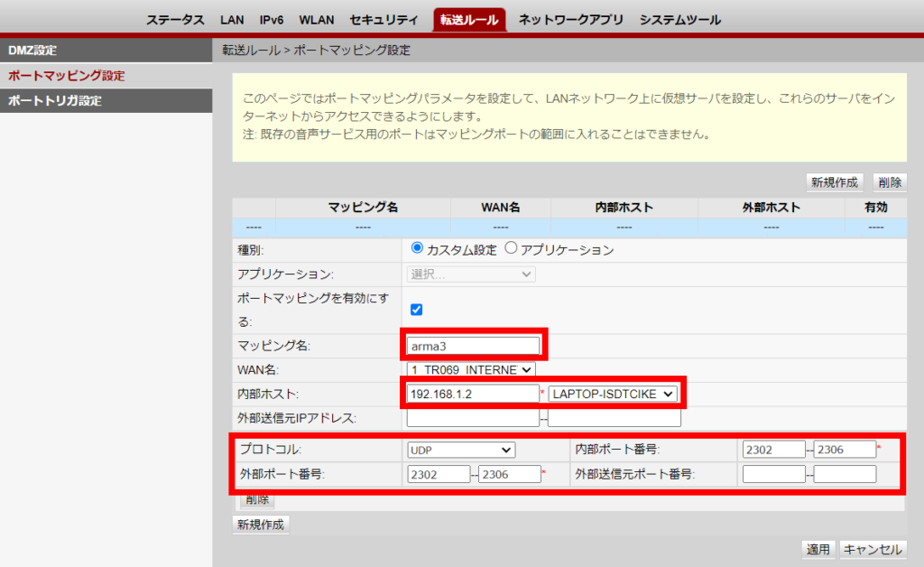
Task: Open DMZ設定 in the sidebar
Action: (106, 51)
